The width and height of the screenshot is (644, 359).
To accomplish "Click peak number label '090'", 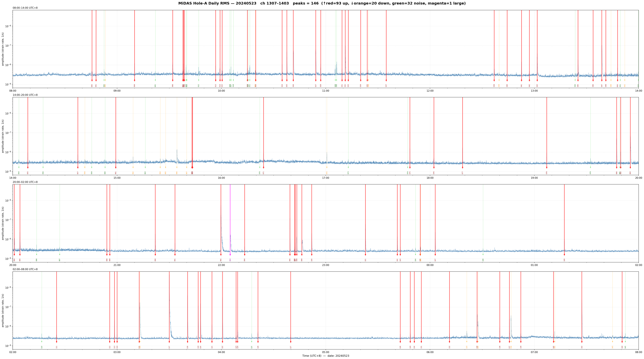I will [155, 260].
